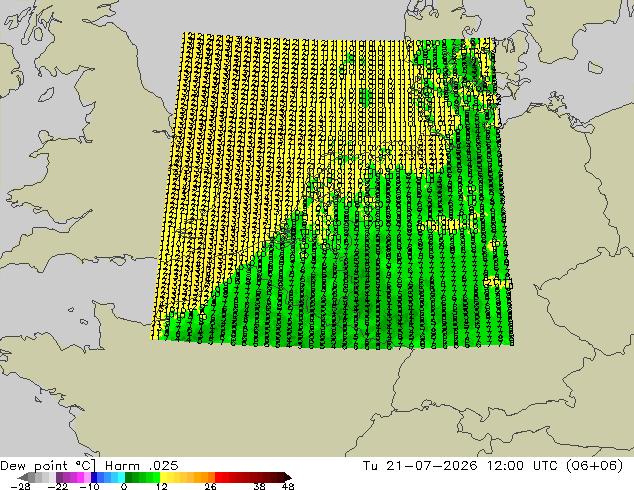Viewport: 634px width, 490px height.
Task: Click the bright red legend color swatch
Action: [218, 477]
